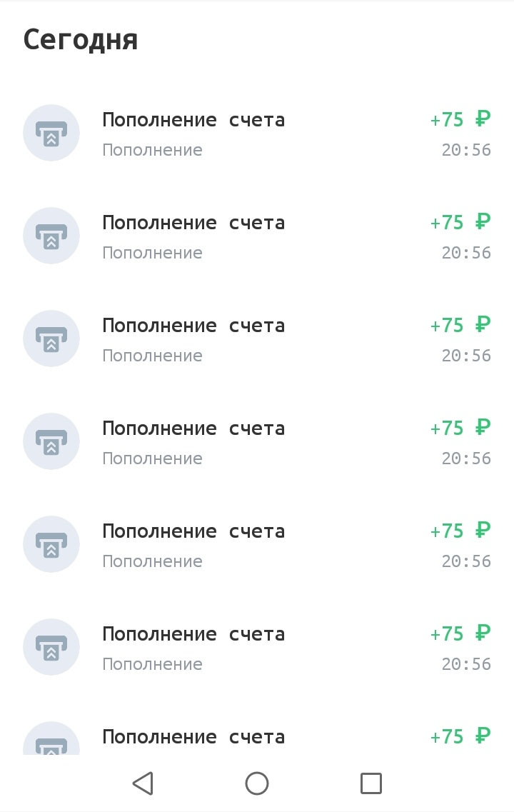Viewport: 514px width, 812px height.
Task: Tap the second transaction's ATM deposit icon
Action: [51, 236]
